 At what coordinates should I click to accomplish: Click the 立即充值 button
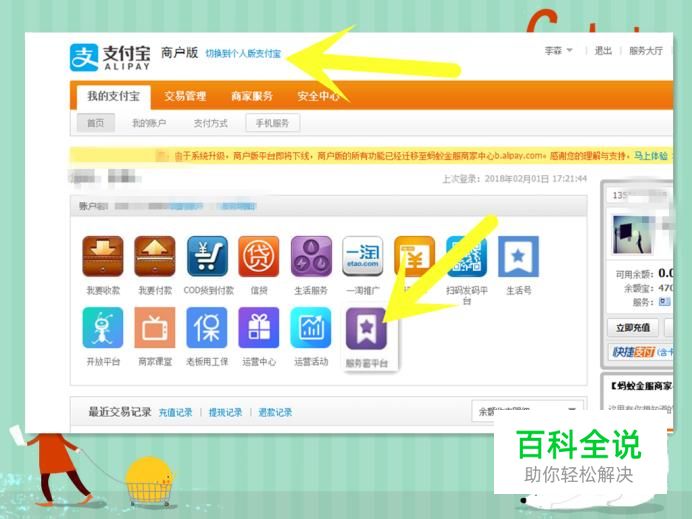633,327
